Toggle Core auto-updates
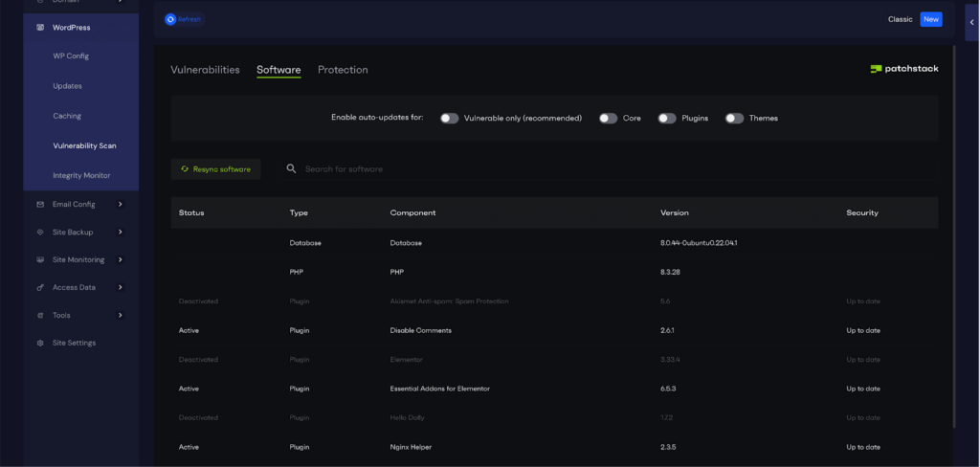This screenshot has height=467, width=980. [x=608, y=119]
